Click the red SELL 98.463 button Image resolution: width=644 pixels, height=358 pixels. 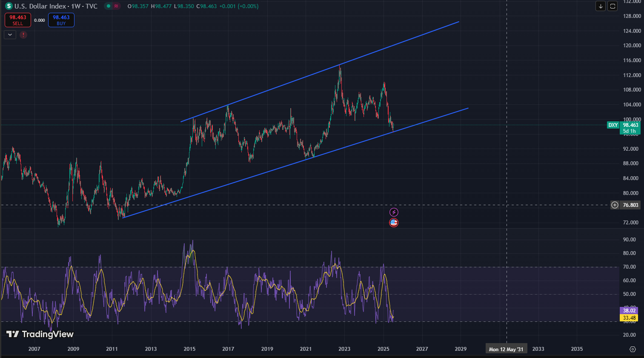(18, 20)
